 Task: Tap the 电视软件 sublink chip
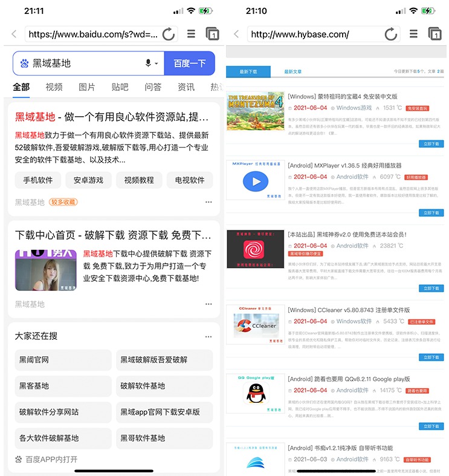click(190, 180)
